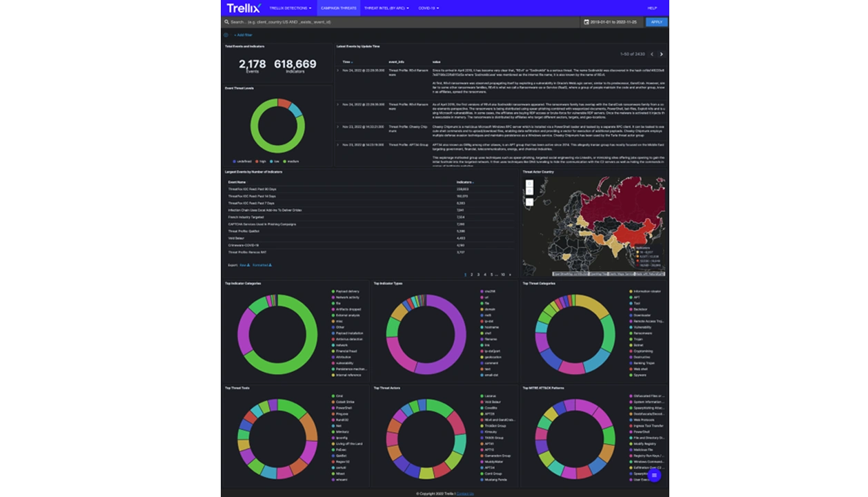This screenshot has width=868, height=497.
Task: Toggle Mustang Panda legend in Threat Actors
Action: (x=493, y=479)
